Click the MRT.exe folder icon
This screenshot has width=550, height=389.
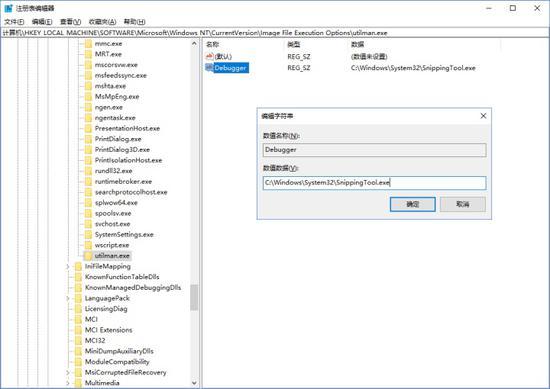[88, 54]
